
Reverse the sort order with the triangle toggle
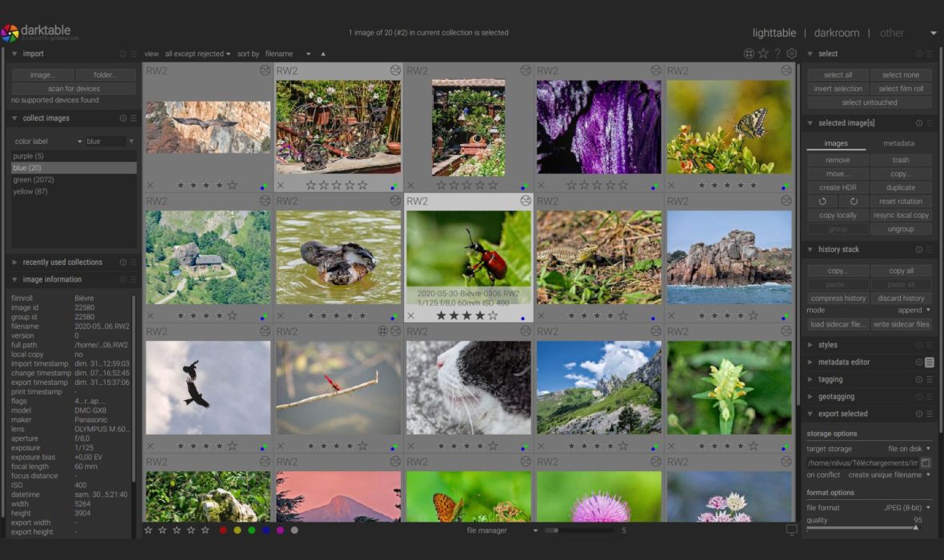pyautogui.click(x=323, y=54)
